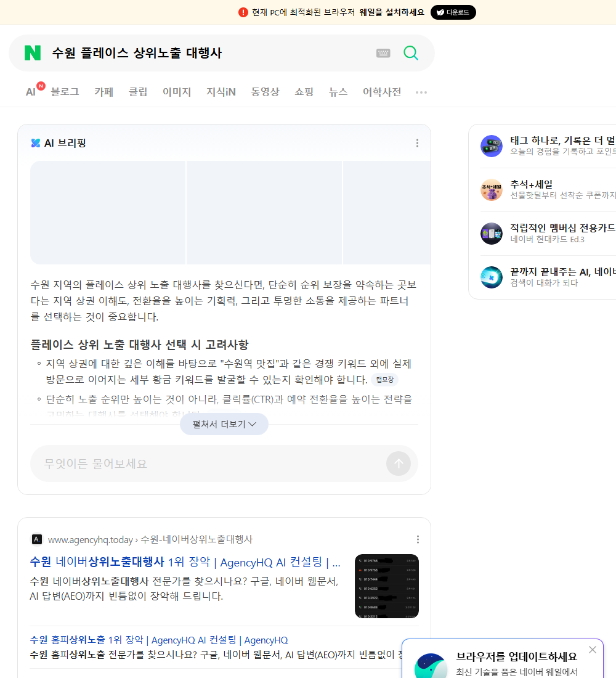The width and height of the screenshot is (616, 678).
Task: Open 수원 홈피상위노출 1위 장악 sub-link
Action: [x=159, y=640]
